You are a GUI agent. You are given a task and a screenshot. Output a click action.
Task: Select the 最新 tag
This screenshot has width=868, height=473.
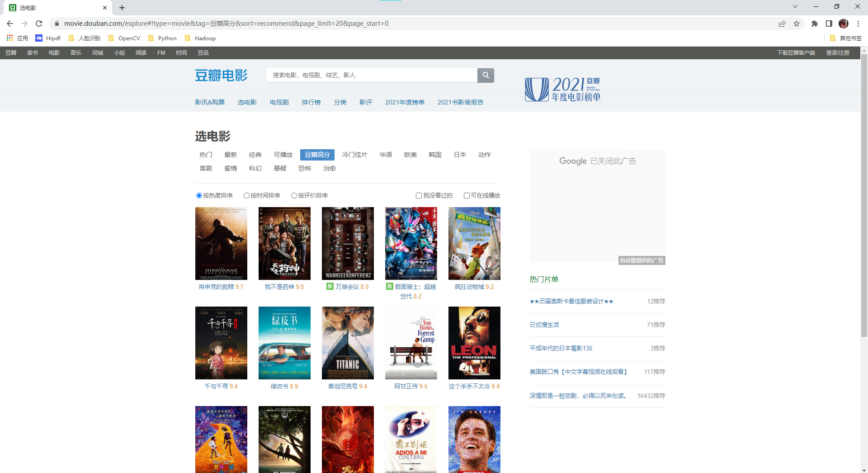coord(231,155)
